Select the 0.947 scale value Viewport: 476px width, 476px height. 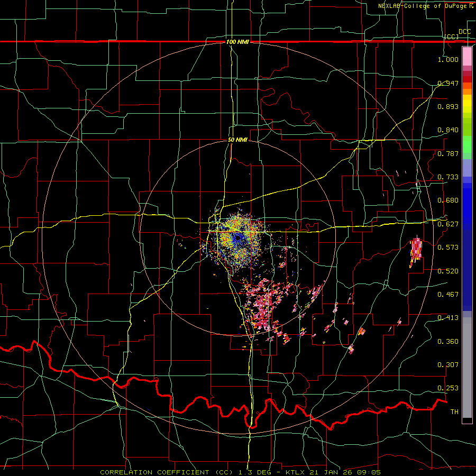click(448, 83)
